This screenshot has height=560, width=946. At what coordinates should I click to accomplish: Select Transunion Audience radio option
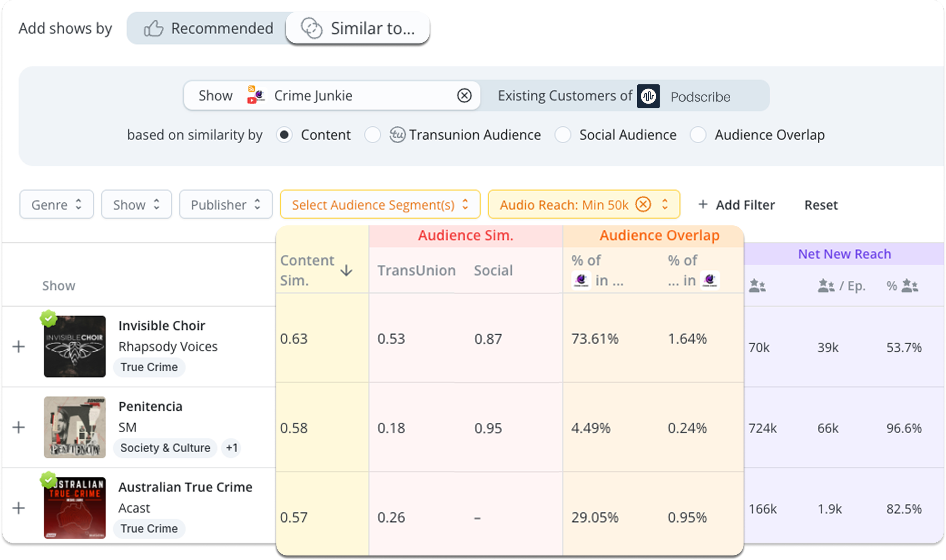(x=373, y=135)
